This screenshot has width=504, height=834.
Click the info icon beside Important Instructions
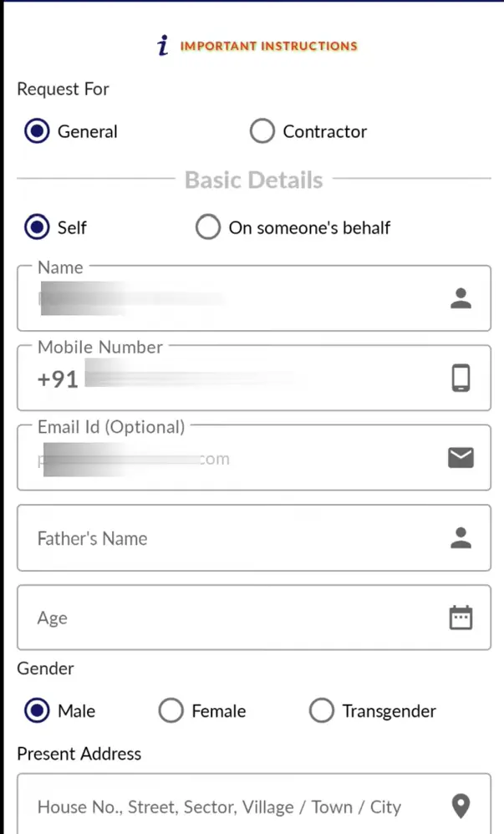[x=164, y=46]
